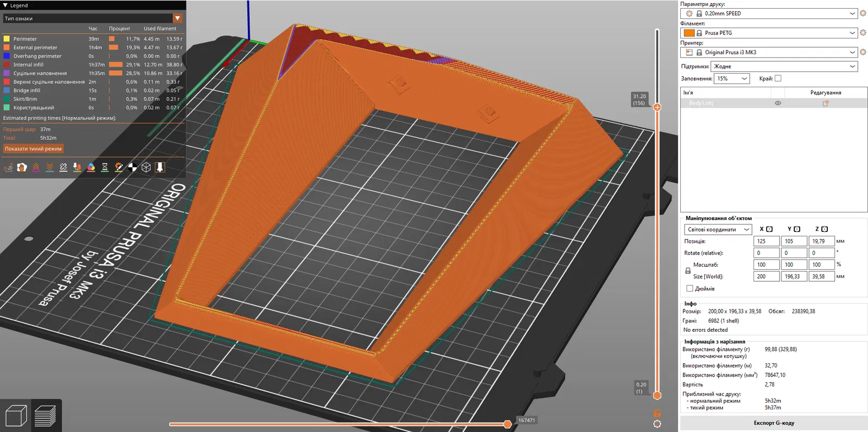This screenshot has width=868, height=432.
Task: Open printer settings gear next to Original Prusa i3 MK3
Action: pos(863,53)
